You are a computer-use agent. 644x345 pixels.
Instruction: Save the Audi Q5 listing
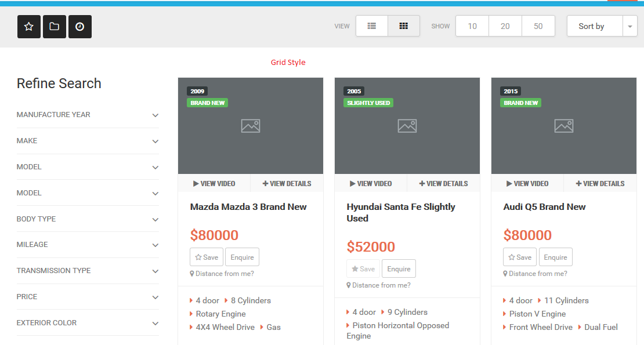(520, 257)
